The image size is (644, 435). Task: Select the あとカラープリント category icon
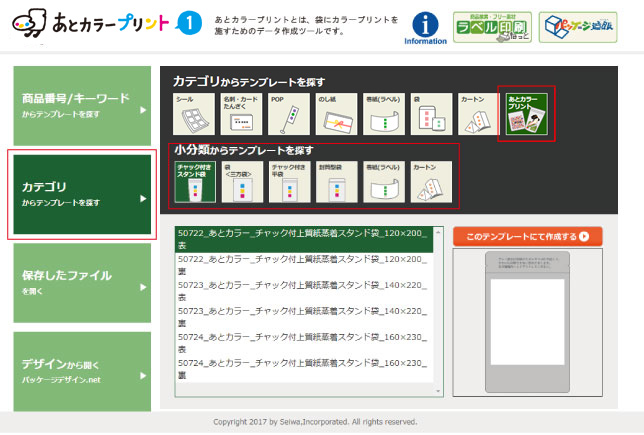click(527, 114)
